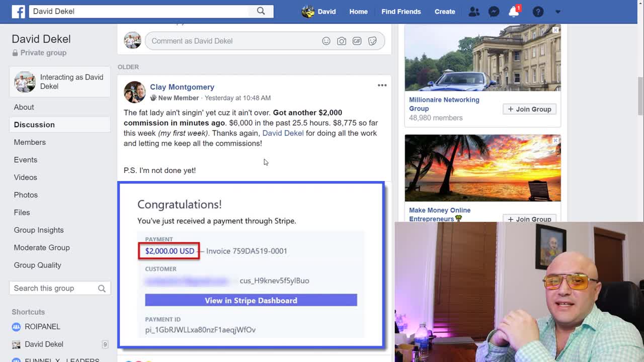Image resolution: width=644 pixels, height=362 pixels.
Task: Open Find Friends in the top bar
Action: pos(401,12)
